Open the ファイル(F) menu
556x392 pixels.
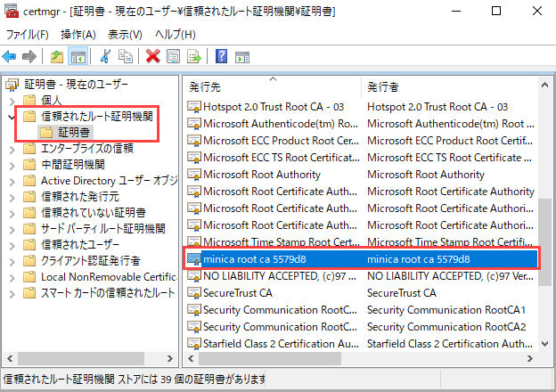28,35
